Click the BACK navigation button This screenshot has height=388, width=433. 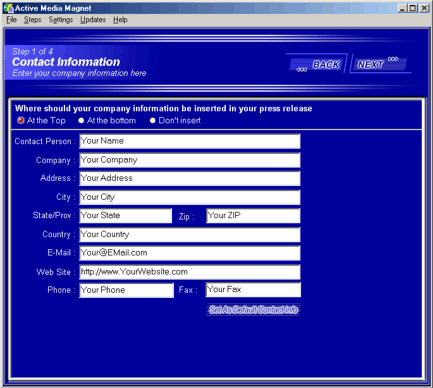pyautogui.click(x=317, y=63)
